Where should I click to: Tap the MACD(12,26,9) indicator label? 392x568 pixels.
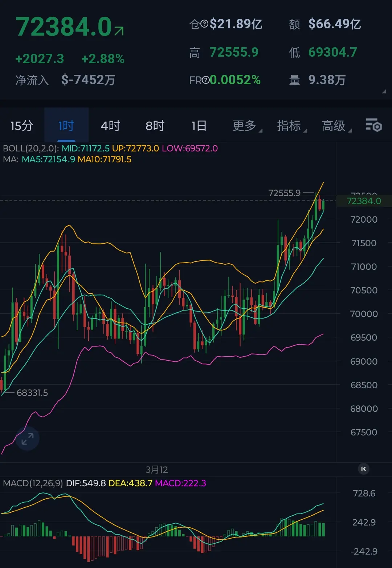[33, 483]
